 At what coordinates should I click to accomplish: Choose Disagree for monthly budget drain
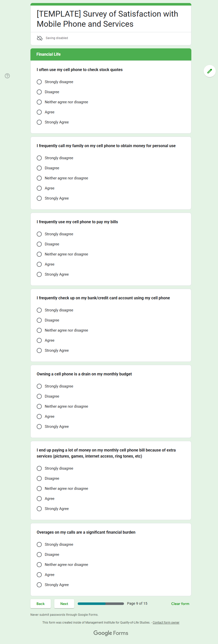39,396
